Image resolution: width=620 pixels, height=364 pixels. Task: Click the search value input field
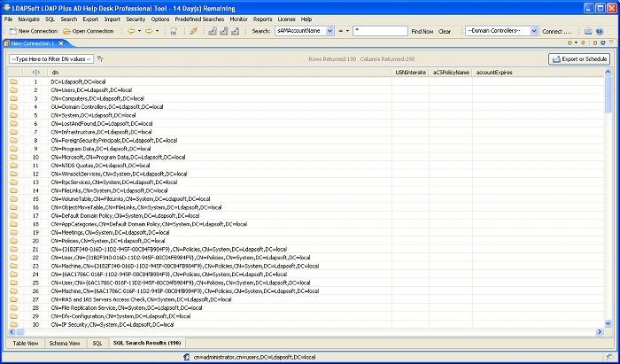pyautogui.click(x=379, y=31)
